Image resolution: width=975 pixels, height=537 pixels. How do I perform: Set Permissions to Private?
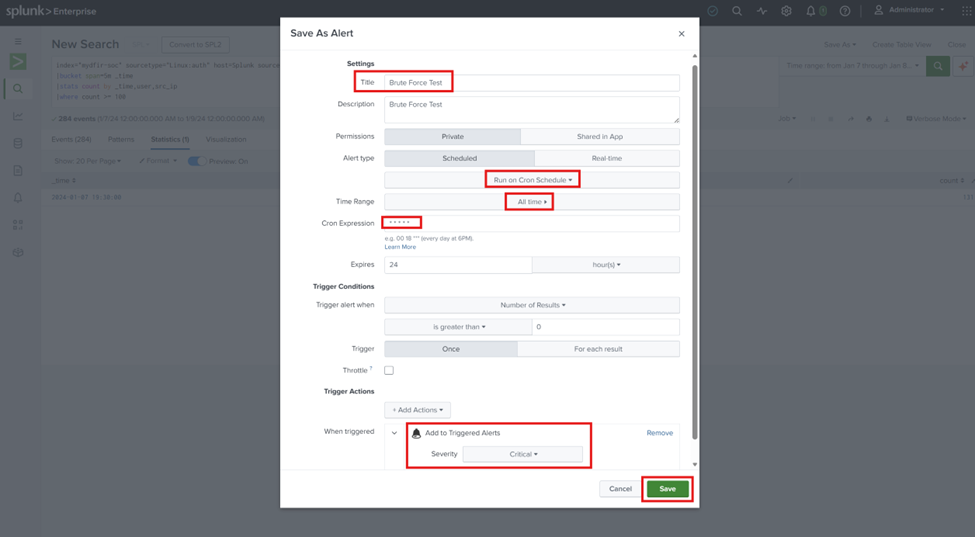point(452,137)
